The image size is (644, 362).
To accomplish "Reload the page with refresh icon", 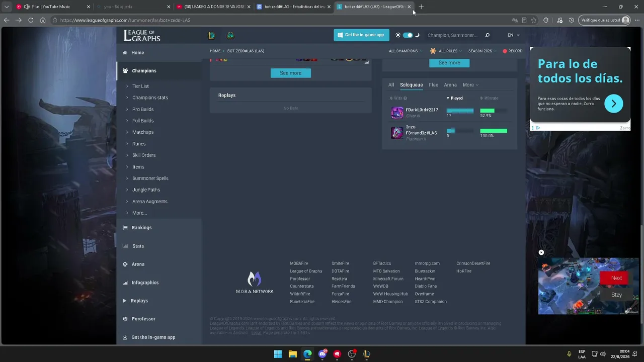I will pyautogui.click(x=31, y=20).
